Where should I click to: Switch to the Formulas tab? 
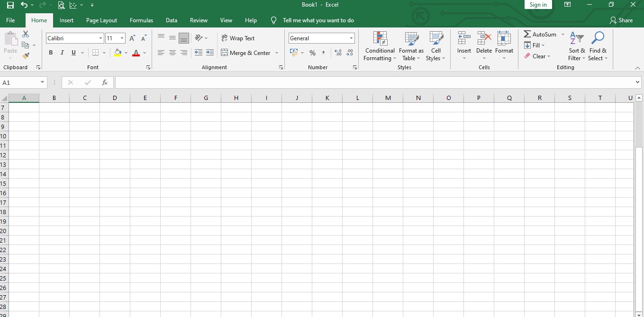tap(141, 20)
